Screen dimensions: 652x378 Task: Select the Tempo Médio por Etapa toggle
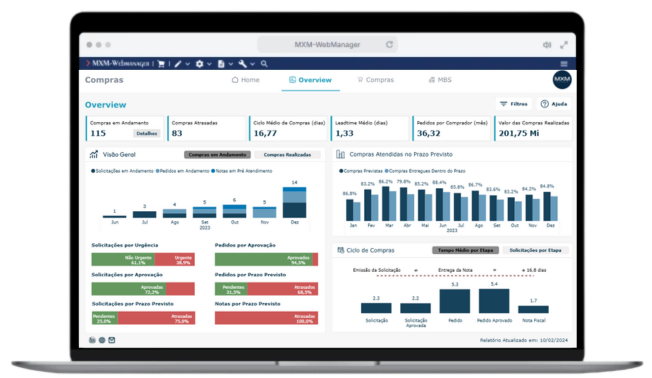(465, 250)
